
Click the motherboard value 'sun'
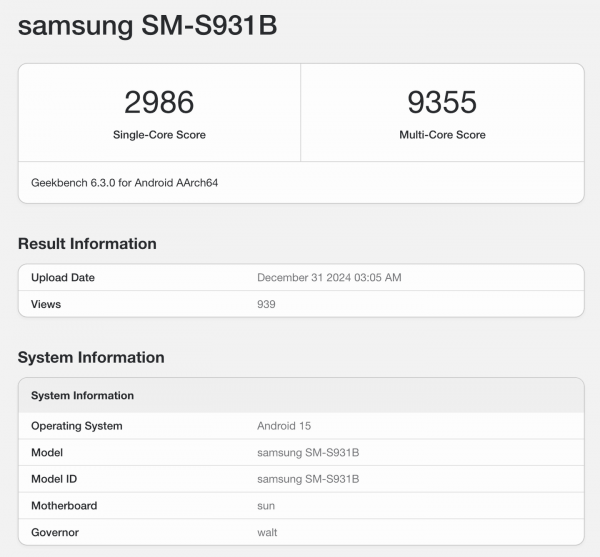(266, 506)
